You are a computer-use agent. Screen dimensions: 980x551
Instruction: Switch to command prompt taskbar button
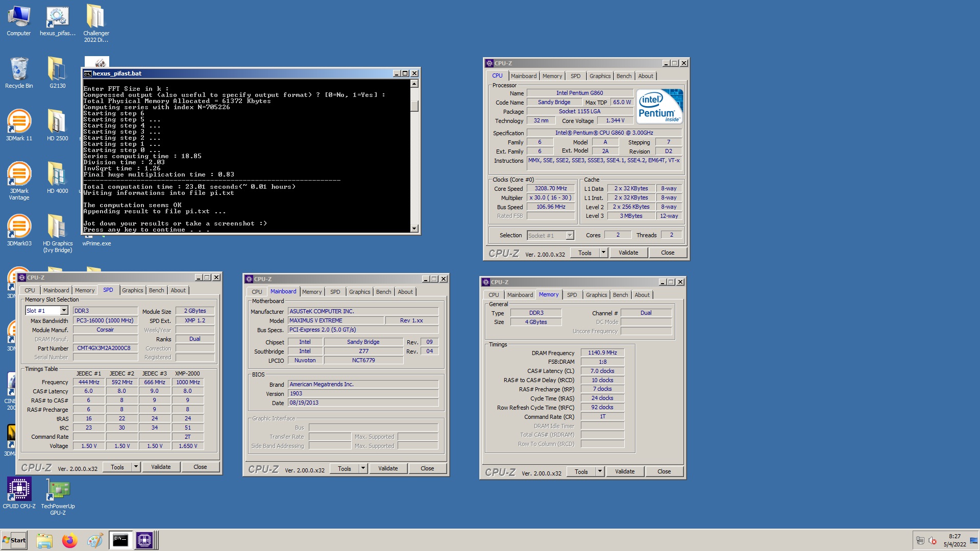click(120, 540)
